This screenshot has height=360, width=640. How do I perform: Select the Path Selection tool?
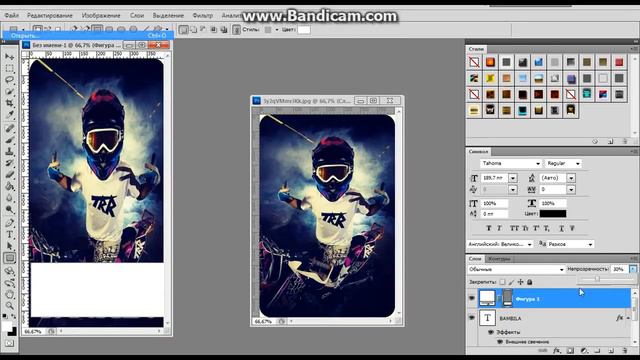pyautogui.click(x=9, y=246)
